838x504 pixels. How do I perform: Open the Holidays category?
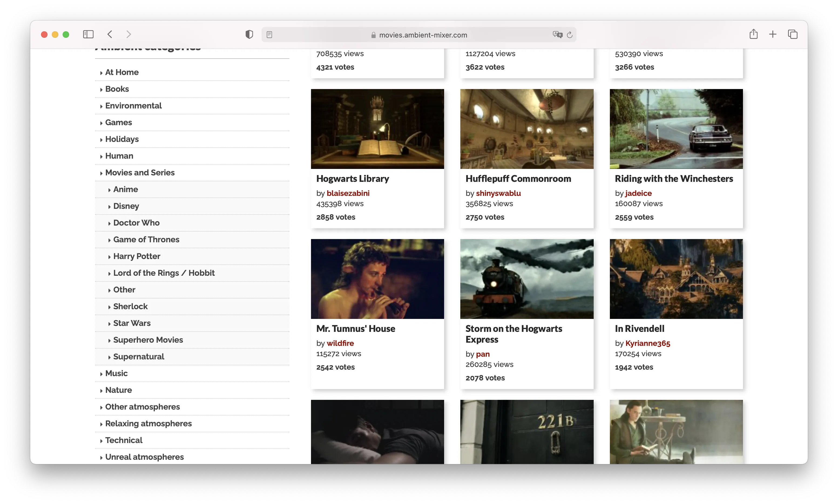pos(122,139)
